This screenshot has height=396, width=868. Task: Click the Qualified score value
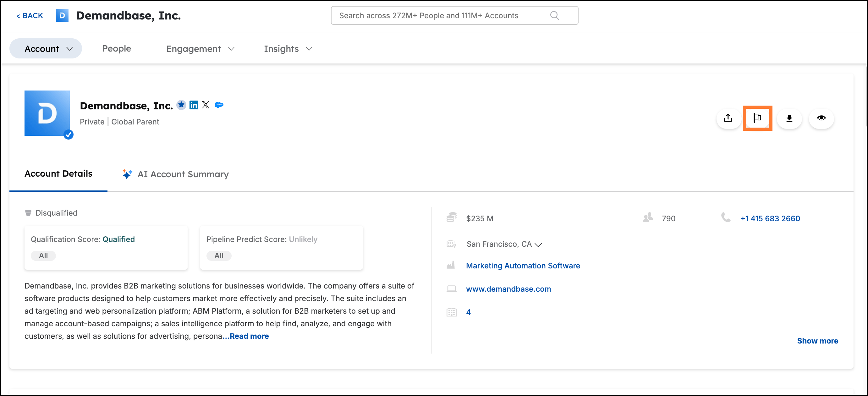[118, 239]
